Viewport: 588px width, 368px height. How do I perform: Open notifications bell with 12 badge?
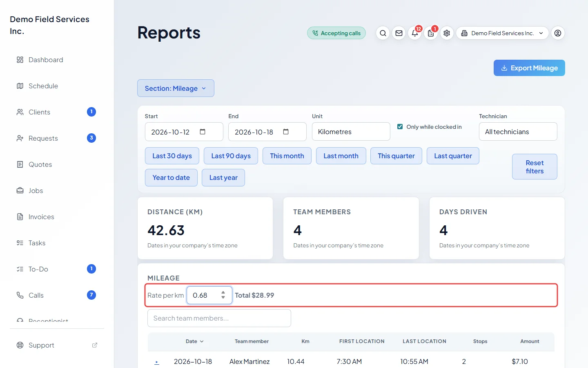click(415, 33)
